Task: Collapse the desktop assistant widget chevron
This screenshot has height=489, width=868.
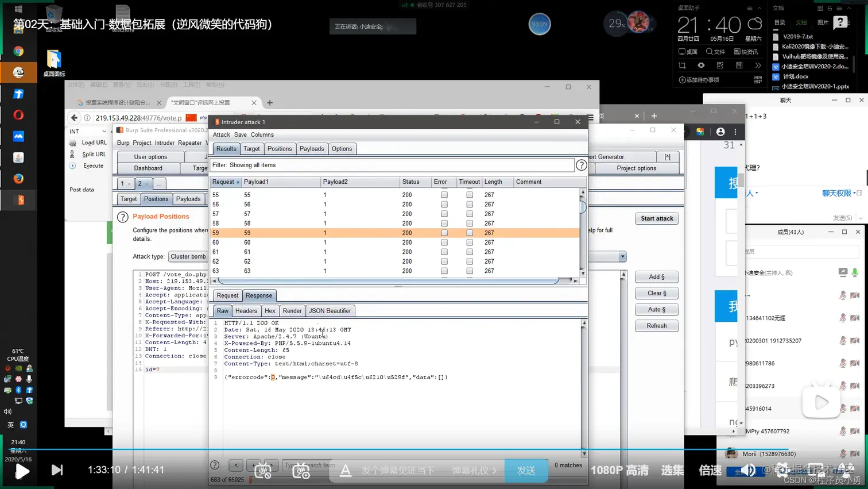Action: [x=759, y=9]
